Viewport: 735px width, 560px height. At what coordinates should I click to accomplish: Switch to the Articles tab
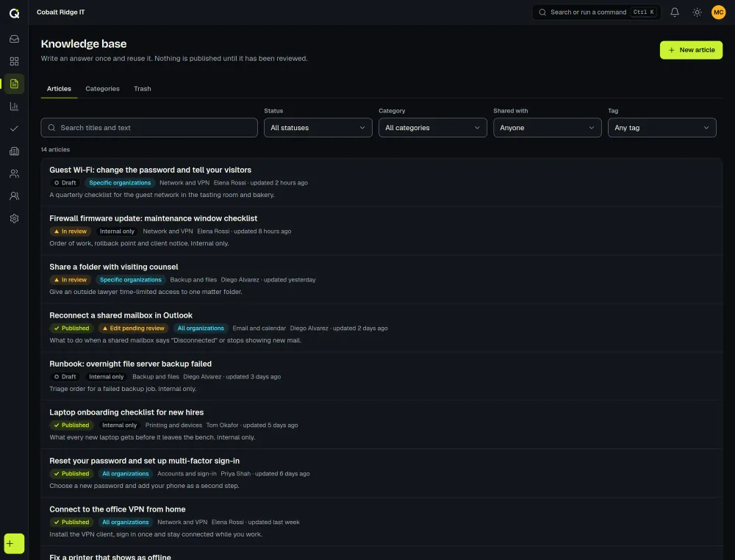coord(59,89)
